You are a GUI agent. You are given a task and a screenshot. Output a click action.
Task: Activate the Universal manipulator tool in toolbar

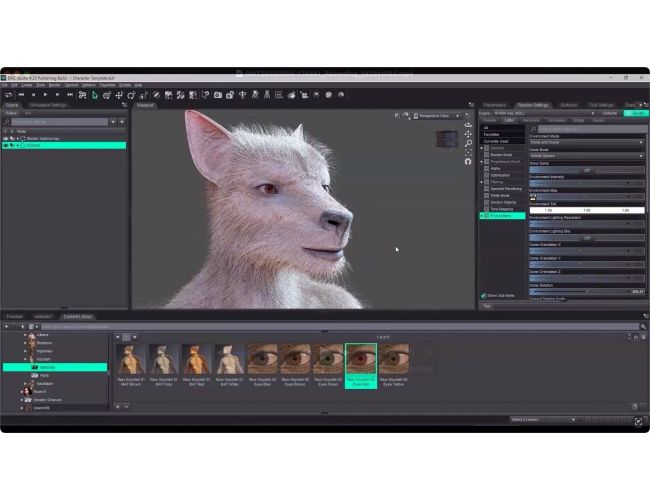coord(107,95)
